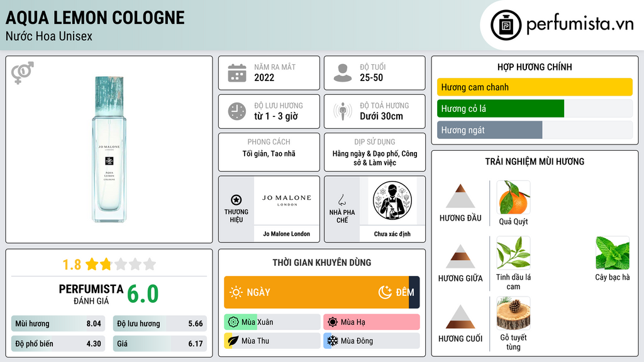Select the Cây bạc hà mint note image
Screen dimensions: 644x362
[613, 253]
